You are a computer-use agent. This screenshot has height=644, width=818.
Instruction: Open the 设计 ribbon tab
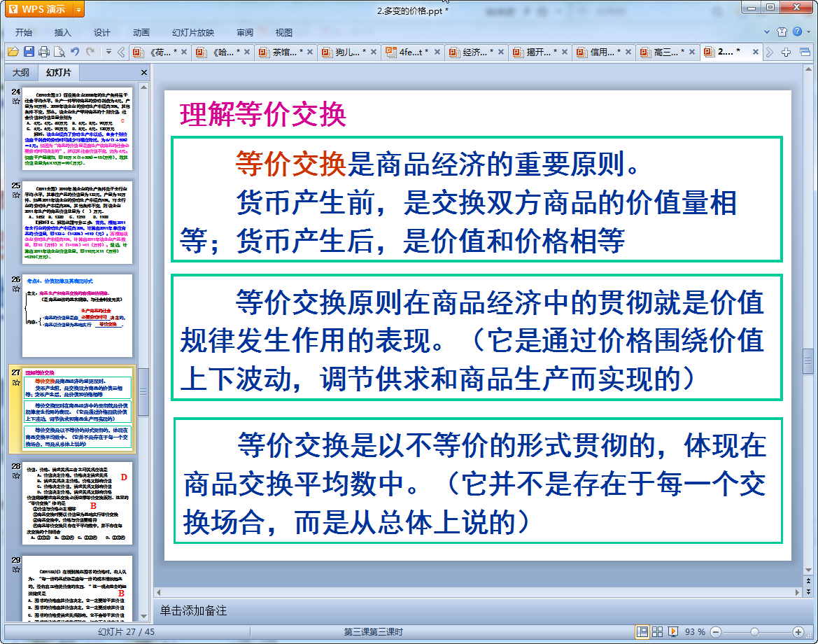point(101,32)
